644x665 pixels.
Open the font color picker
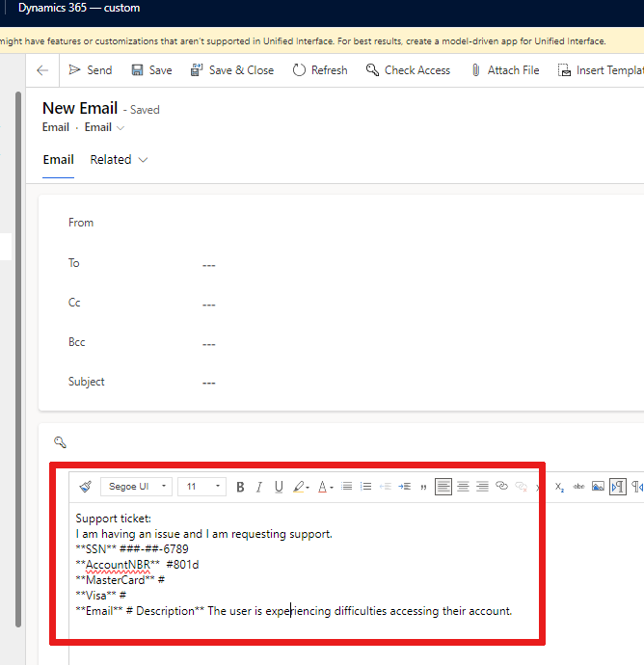(x=326, y=487)
